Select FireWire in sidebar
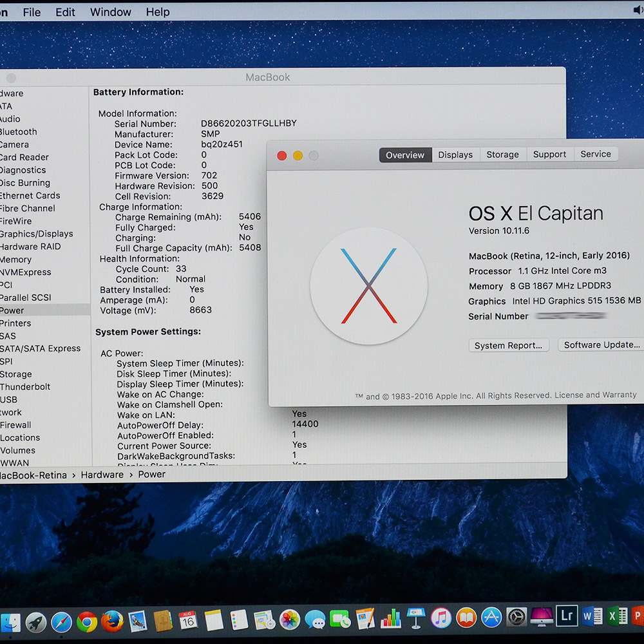 point(15,221)
